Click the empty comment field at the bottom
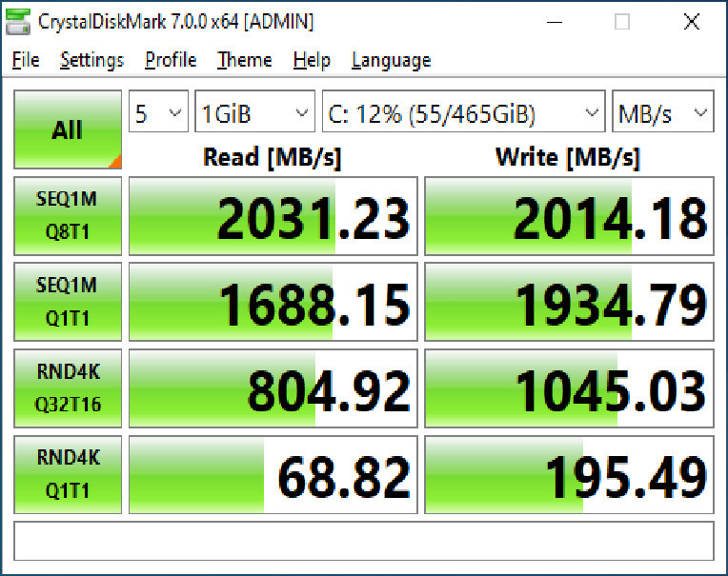This screenshot has width=728, height=576. pos(364,541)
